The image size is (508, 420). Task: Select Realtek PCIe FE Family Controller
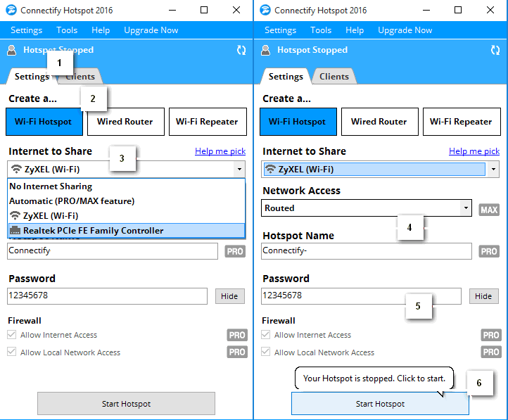(127, 230)
